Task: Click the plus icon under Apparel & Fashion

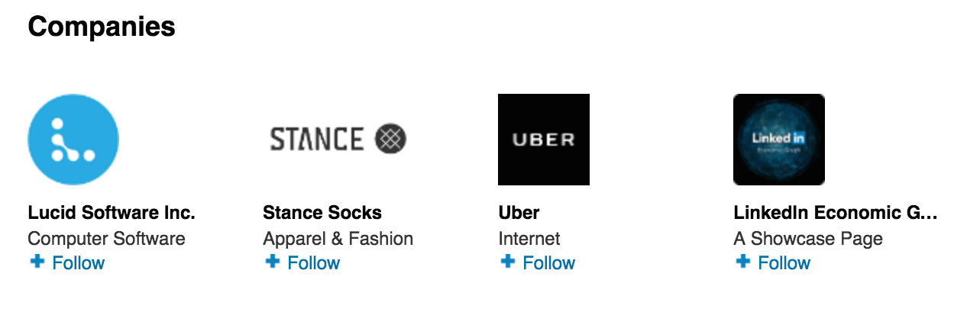Action: [x=270, y=262]
